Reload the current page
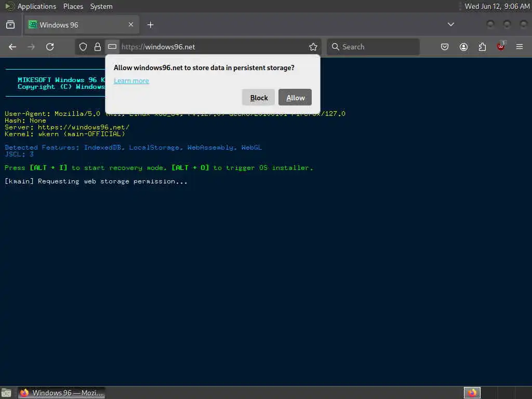Screen dimensions: 532x399 click(x=50, y=47)
